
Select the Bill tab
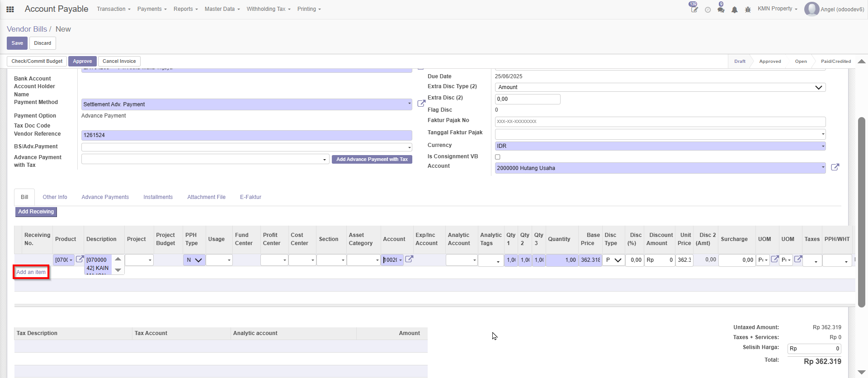click(x=24, y=197)
